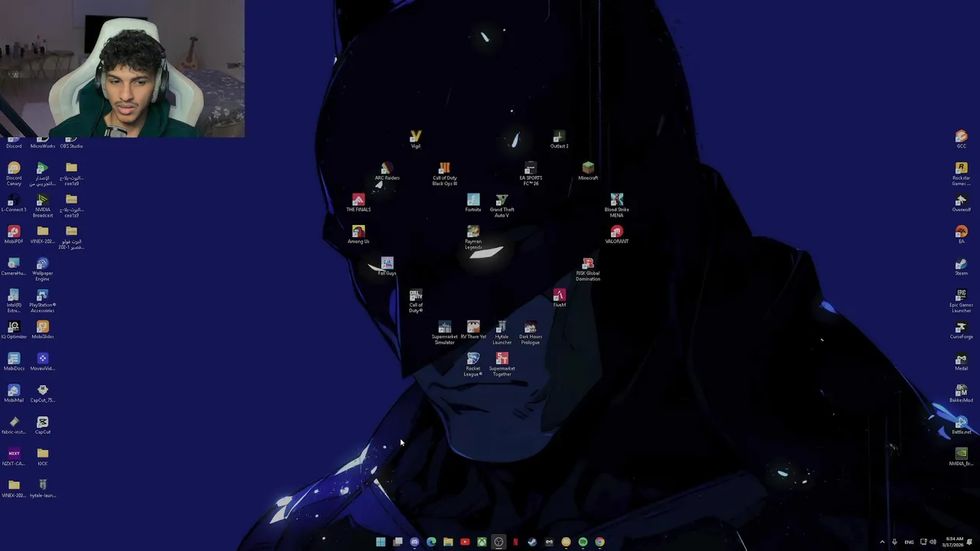Open the Xbox app from taskbar

[x=482, y=542]
